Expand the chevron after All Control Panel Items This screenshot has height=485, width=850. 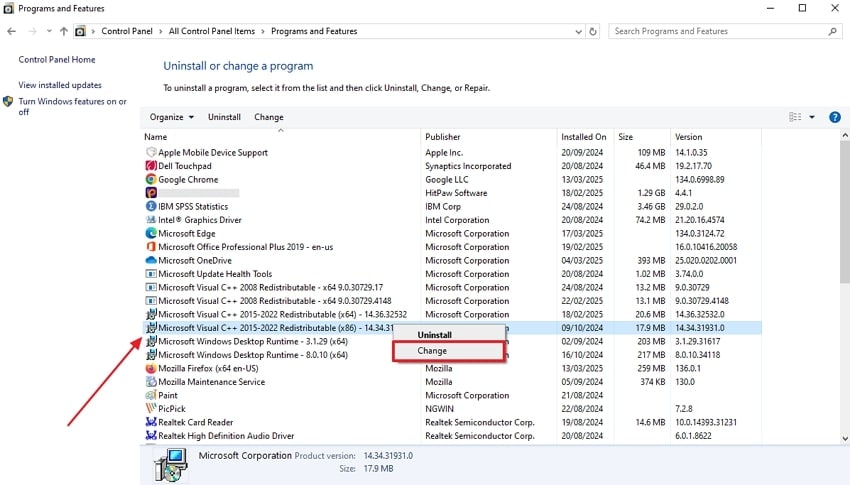click(x=263, y=31)
